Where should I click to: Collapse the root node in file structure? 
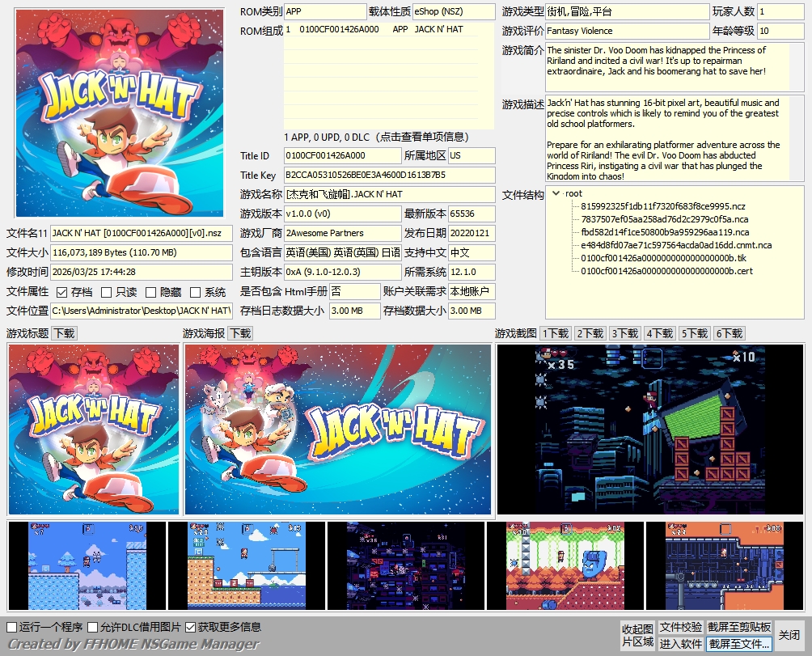[556, 193]
